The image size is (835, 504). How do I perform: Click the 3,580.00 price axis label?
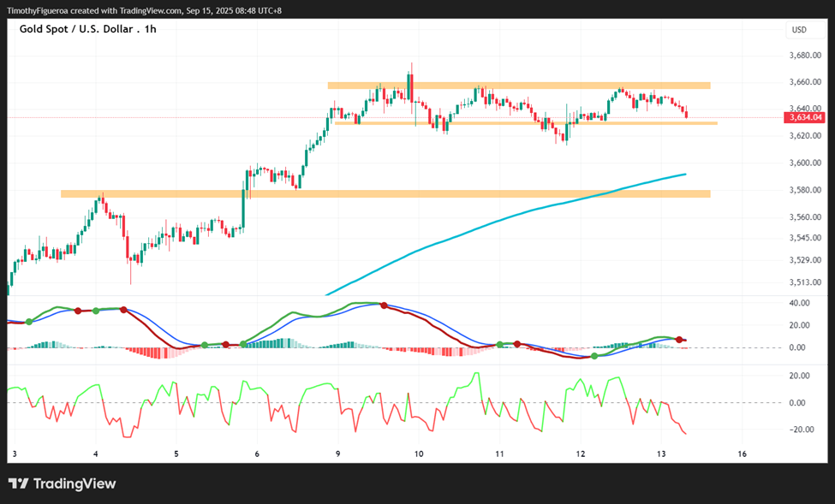pyautogui.click(x=805, y=190)
